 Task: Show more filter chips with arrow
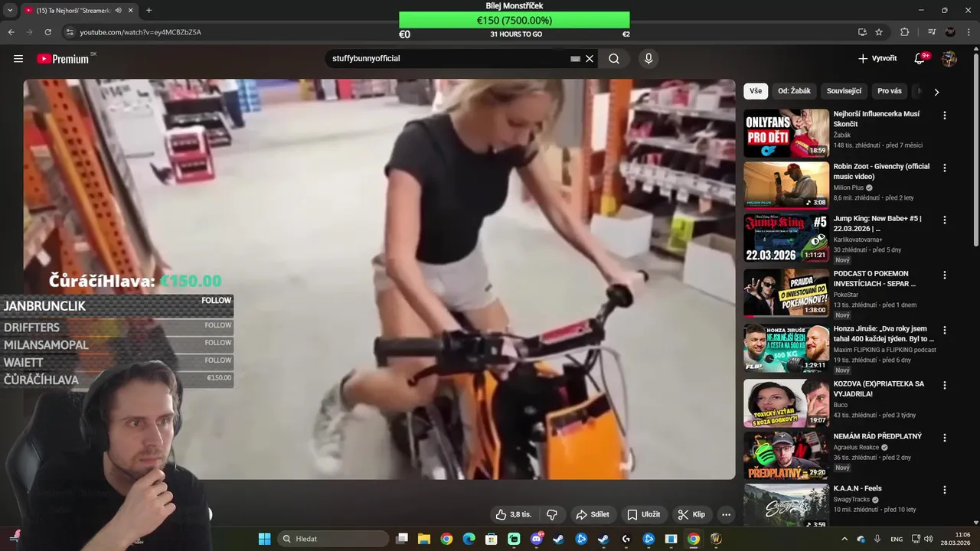[936, 92]
